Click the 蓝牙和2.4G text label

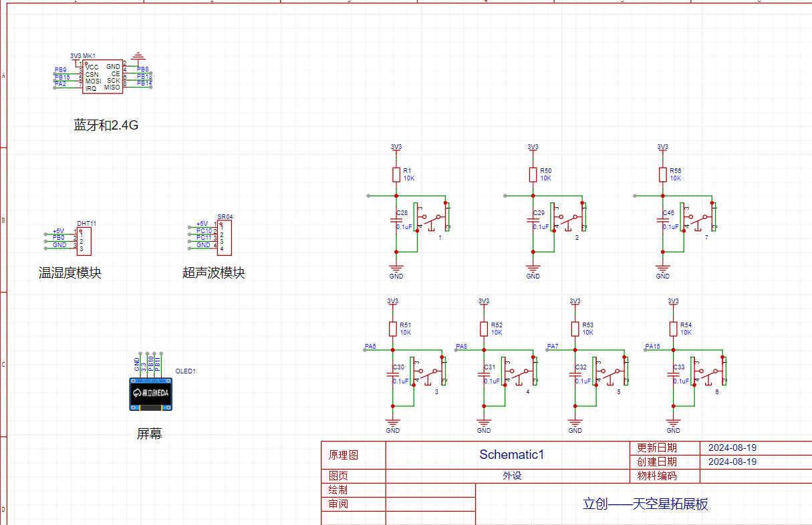pyautogui.click(x=106, y=125)
